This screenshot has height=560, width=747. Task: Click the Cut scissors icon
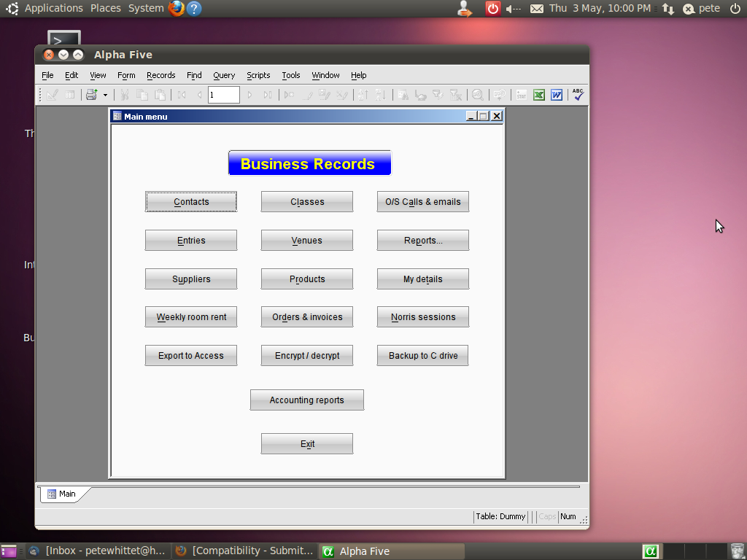tap(124, 95)
